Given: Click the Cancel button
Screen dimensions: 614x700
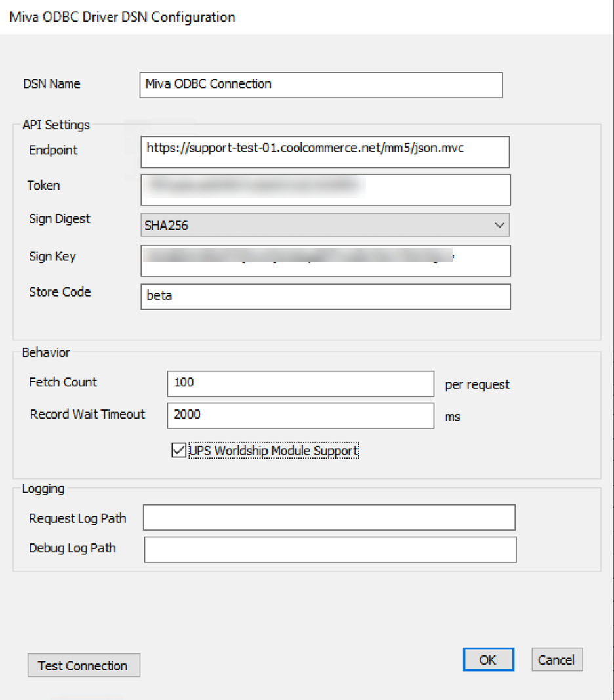Looking at the screenshot, I should (x=557, y=659).
